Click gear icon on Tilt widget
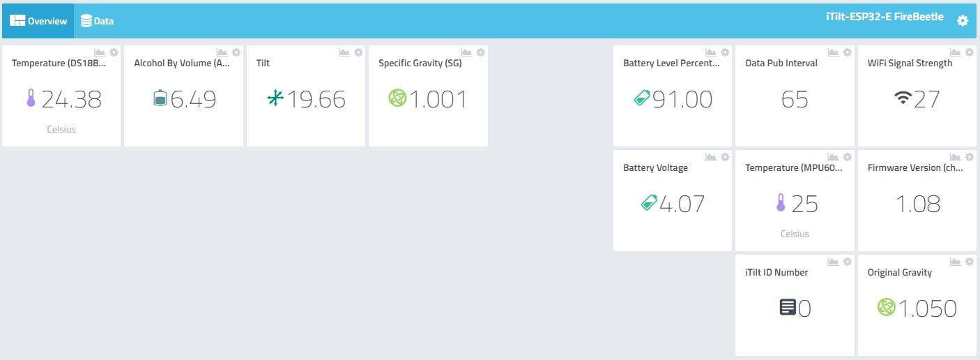The image size is (980, 360). point(358,52)
